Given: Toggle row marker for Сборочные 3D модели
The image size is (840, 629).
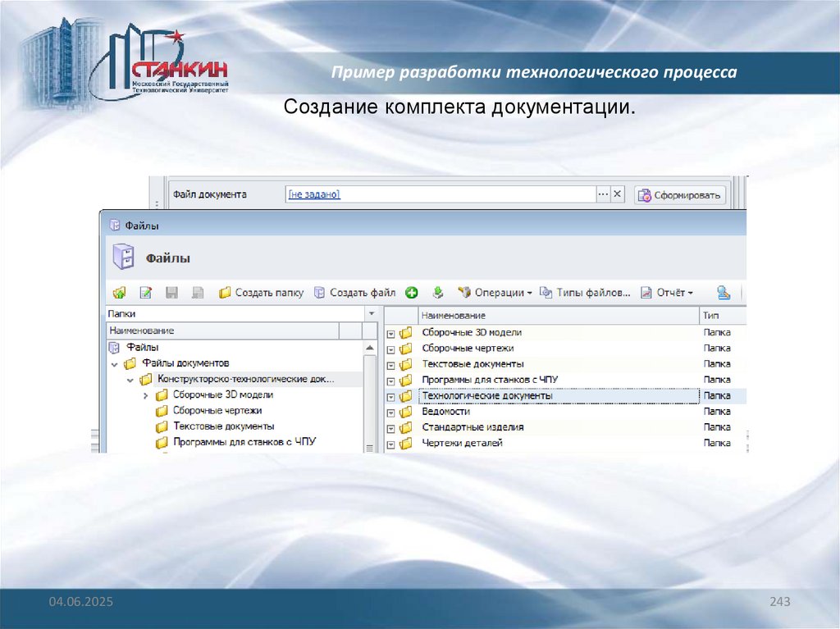Looking at the screenshot, I should 391,333.
